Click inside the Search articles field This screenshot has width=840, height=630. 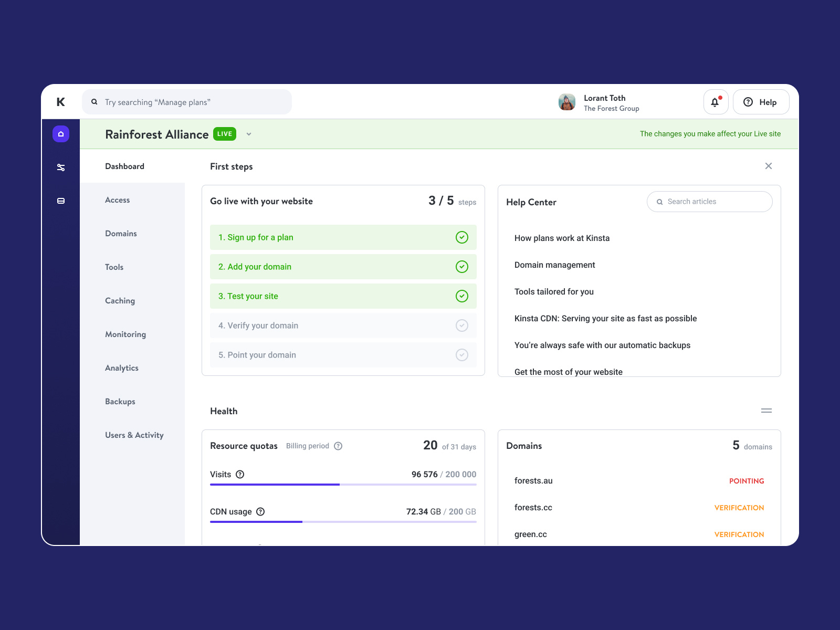click(x=709, y=202)
